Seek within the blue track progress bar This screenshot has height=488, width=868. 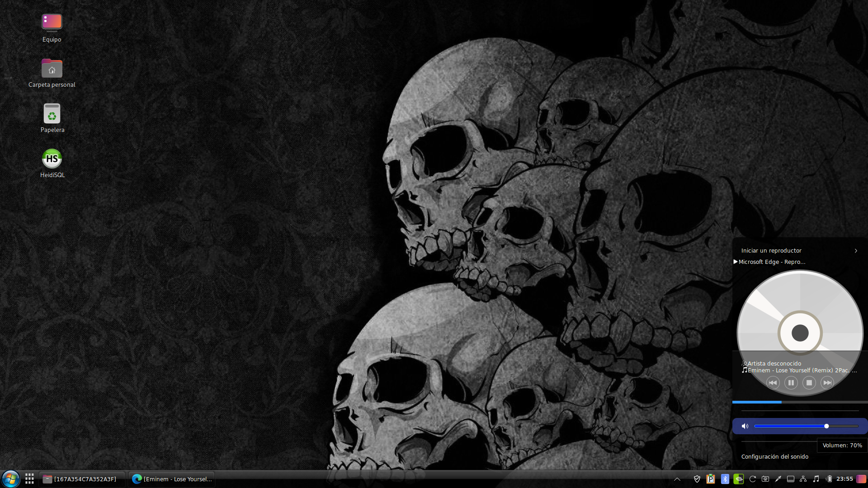[800, 402]
